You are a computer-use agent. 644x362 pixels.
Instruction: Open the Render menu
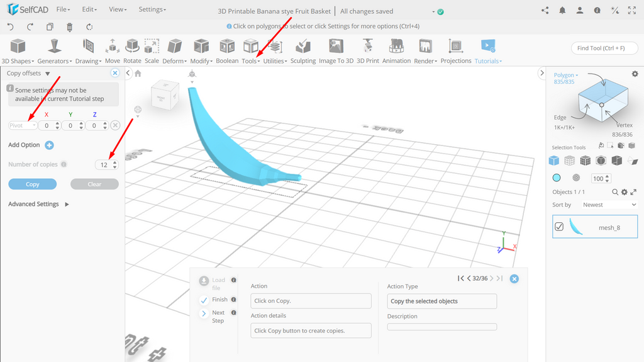[426, 52]
